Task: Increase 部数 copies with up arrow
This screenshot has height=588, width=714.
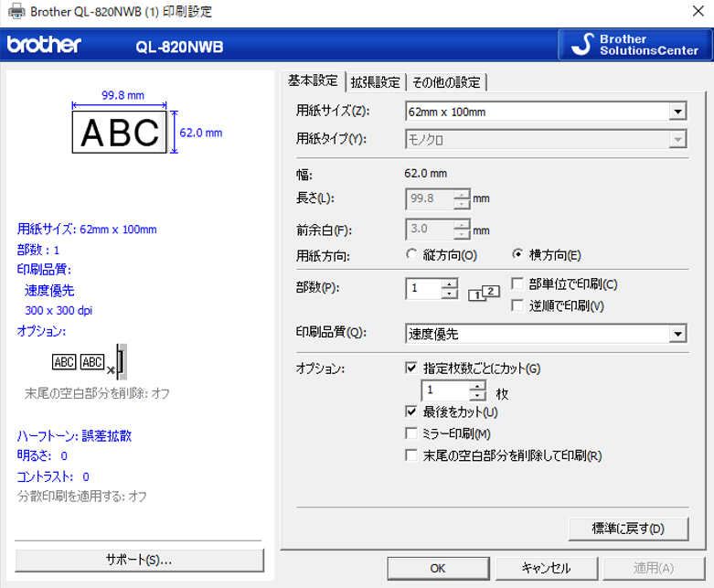Action: point(450,283)
